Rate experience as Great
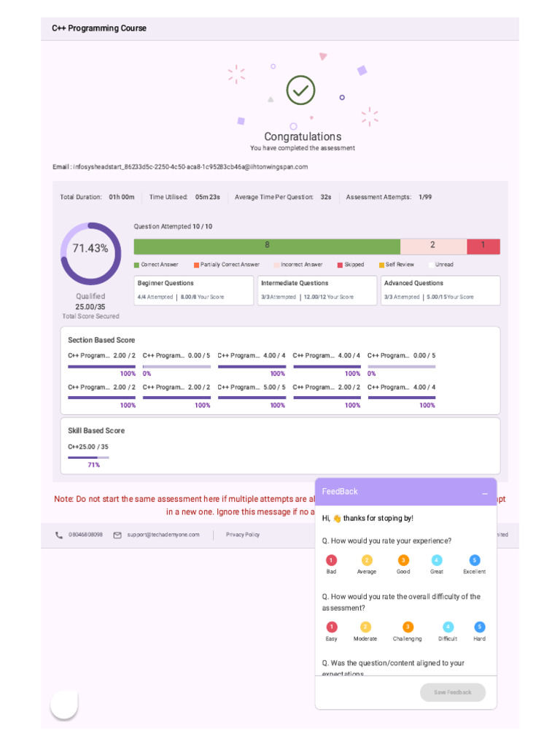This screenshot has width=560, height=747. [x=437, y=560]
